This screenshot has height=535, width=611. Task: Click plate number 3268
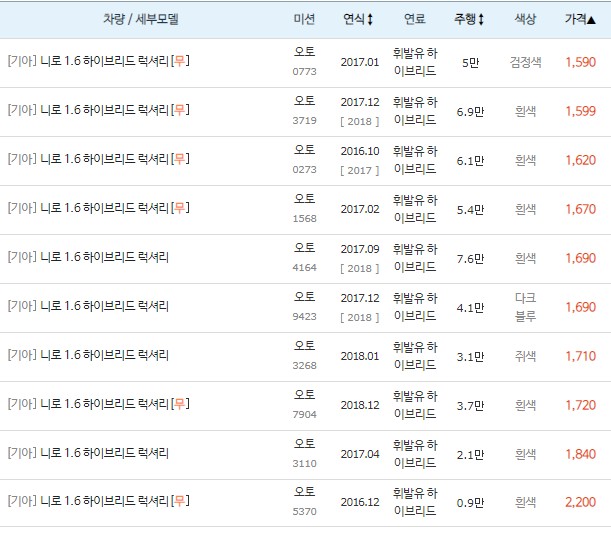click(x=304, y=365)
